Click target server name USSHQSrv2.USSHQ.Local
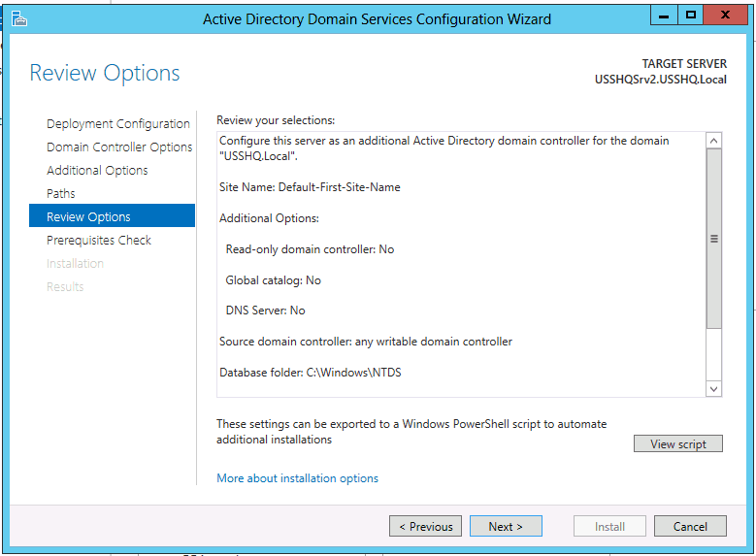Image resolution: width=756 pixels, height=556 pixels. (x=661, y=80)
